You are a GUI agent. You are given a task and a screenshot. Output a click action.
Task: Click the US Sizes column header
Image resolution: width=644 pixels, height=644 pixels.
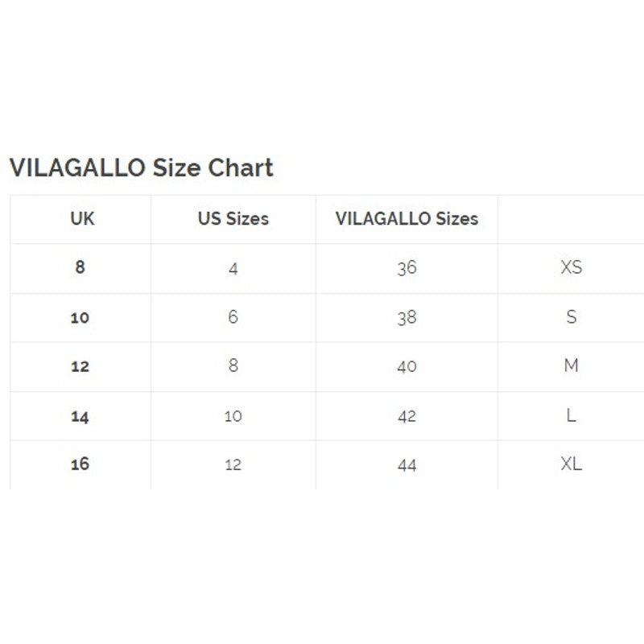click(233, 218)
